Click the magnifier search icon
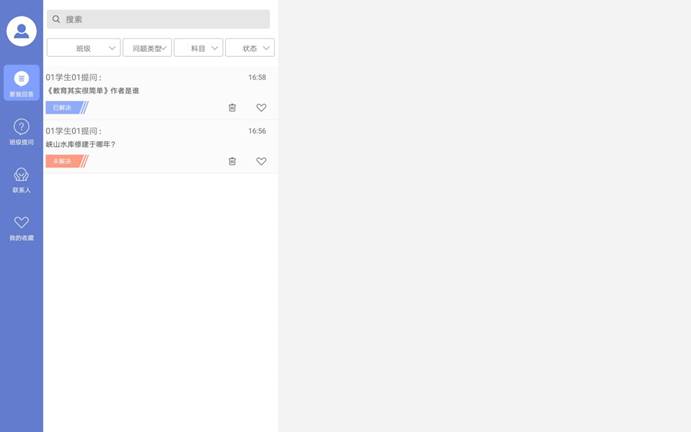 click(x=56, y=19)
